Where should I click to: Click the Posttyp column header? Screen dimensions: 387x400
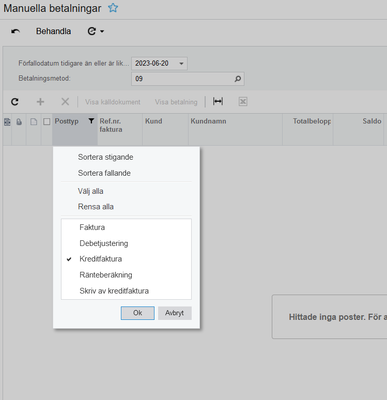point(75,129)
